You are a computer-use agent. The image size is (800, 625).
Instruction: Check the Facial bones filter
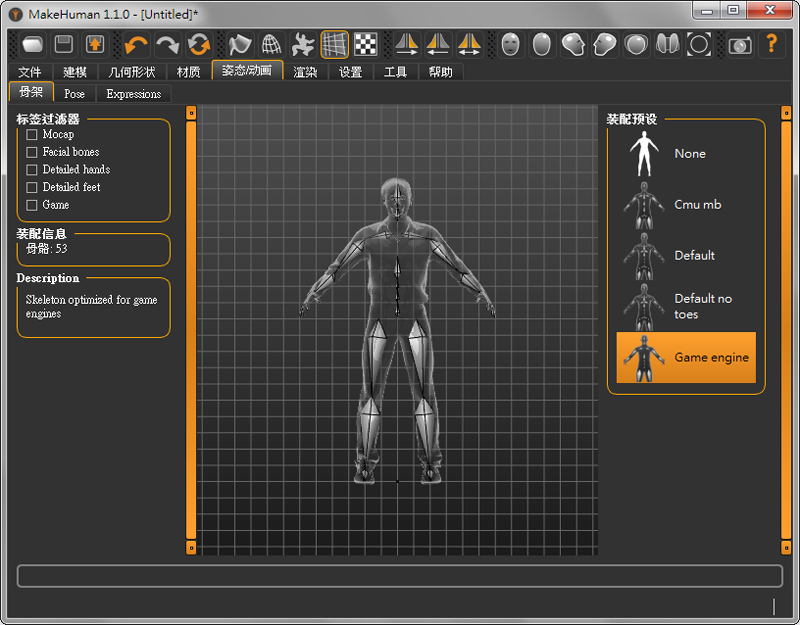pyautogui.click(x=32, y=152)
